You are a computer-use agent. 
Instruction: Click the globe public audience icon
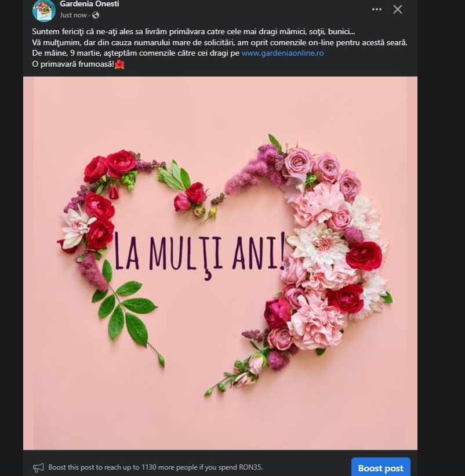click(x=96, y=15)
